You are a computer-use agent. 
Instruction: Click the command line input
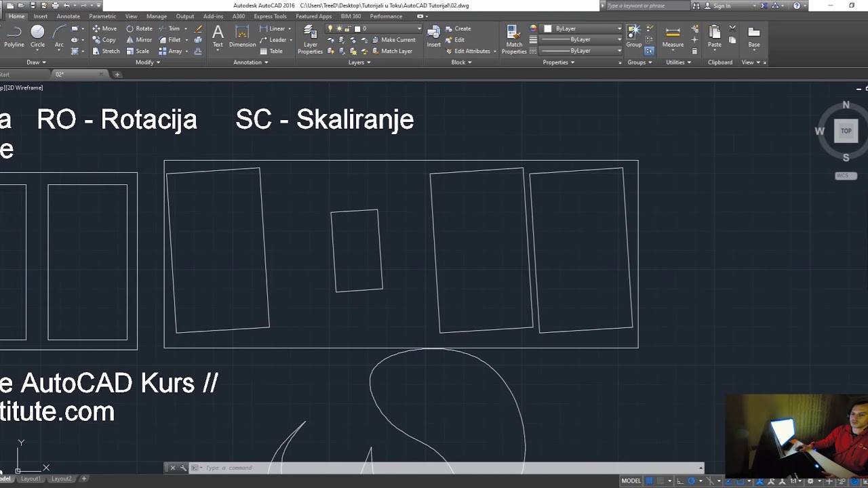pos(448,468)
